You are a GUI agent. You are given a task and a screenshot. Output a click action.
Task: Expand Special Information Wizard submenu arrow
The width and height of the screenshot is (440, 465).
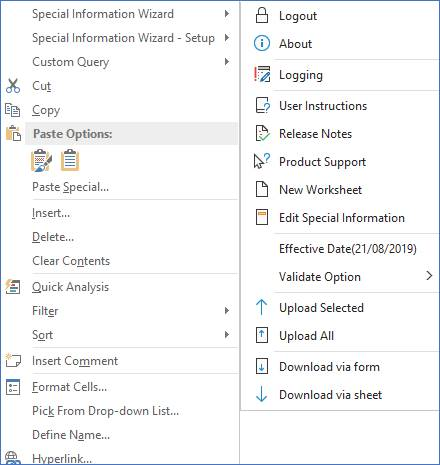(227, 14)
